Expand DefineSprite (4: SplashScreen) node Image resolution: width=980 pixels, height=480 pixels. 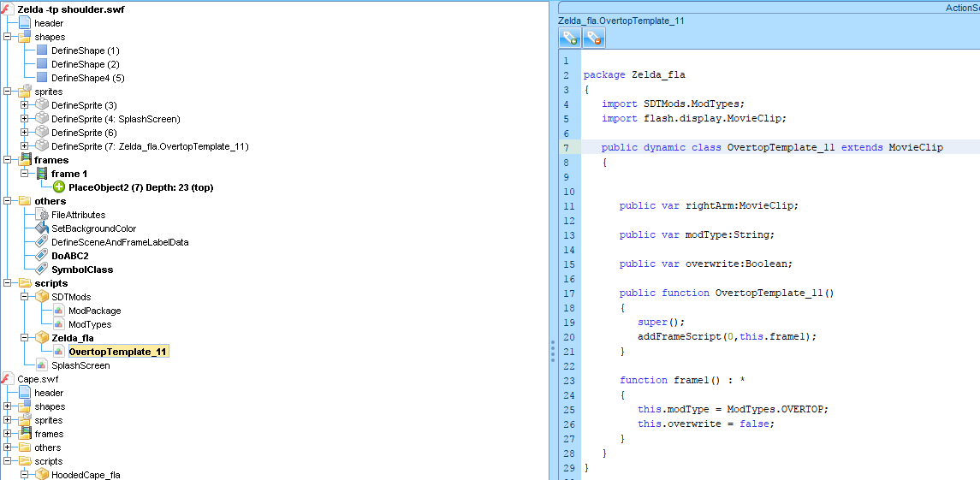pyautogui.click(x=25, y=119)
